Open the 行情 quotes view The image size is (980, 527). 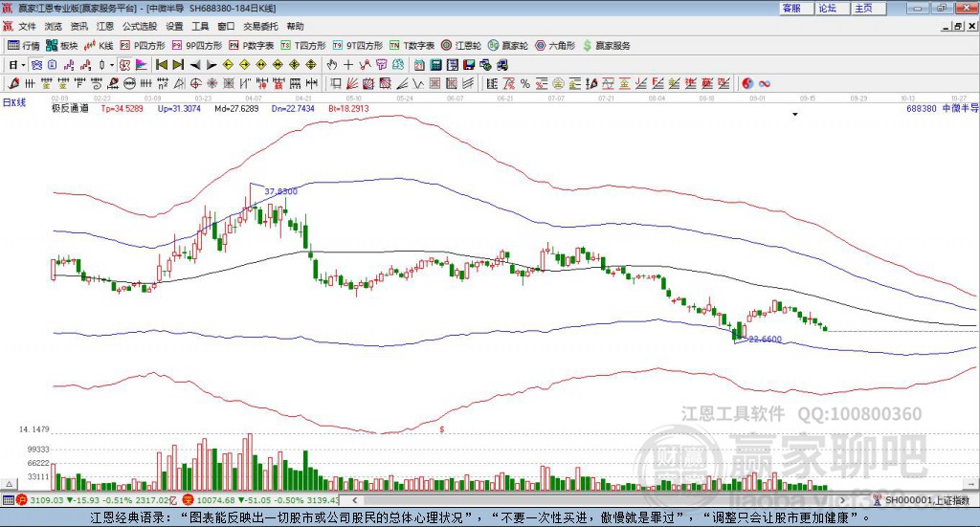click(x=23, y=46)
